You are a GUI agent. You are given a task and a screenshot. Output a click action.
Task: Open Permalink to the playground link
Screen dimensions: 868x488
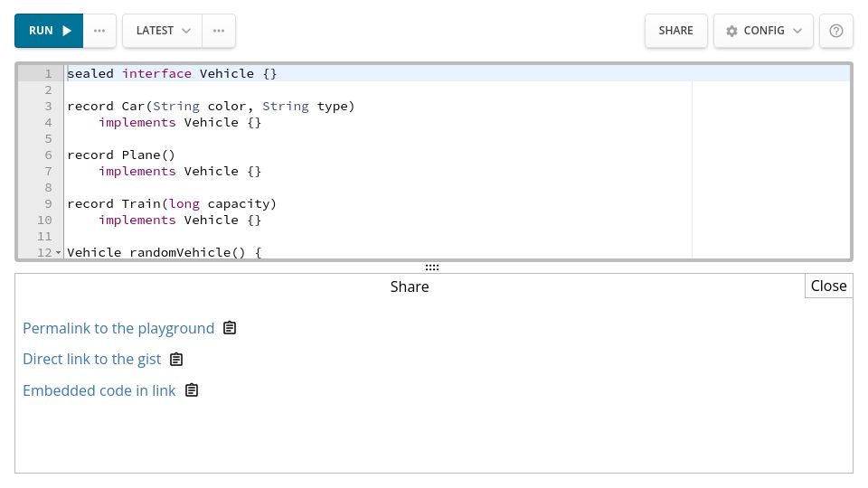118,329
